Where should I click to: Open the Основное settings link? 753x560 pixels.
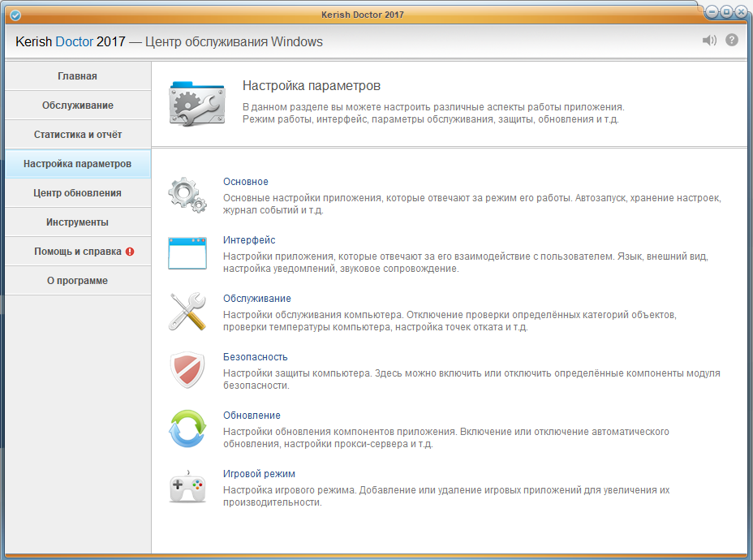click(x=245, y=182)
